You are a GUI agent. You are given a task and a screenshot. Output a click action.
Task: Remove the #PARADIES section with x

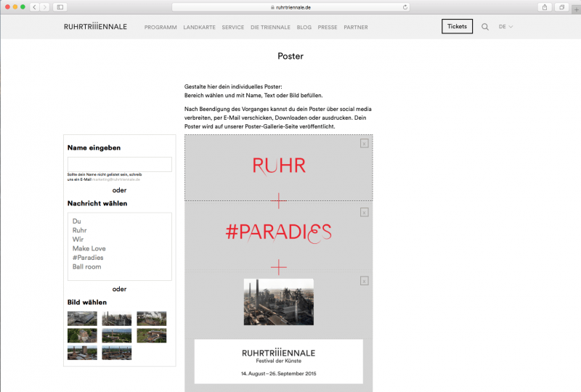[365, 212]
